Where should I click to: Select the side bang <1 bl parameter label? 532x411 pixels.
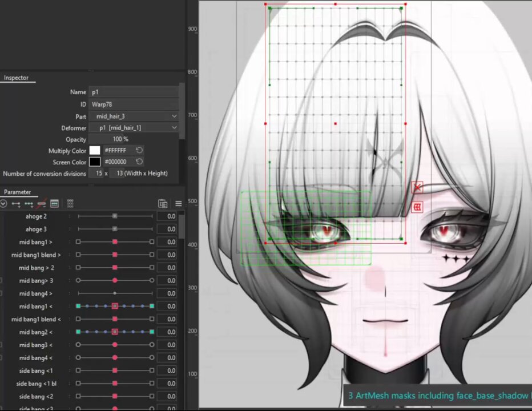point(37,384)
